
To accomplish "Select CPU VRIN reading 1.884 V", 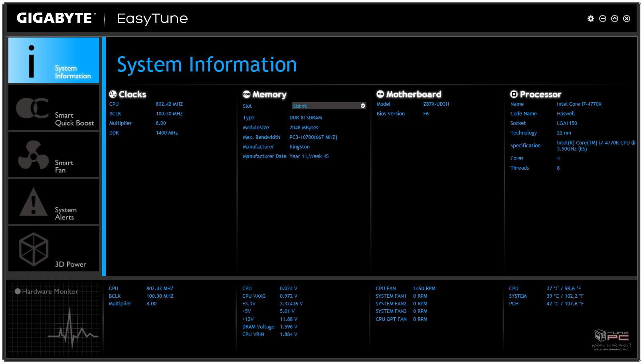I will [289, 334].
